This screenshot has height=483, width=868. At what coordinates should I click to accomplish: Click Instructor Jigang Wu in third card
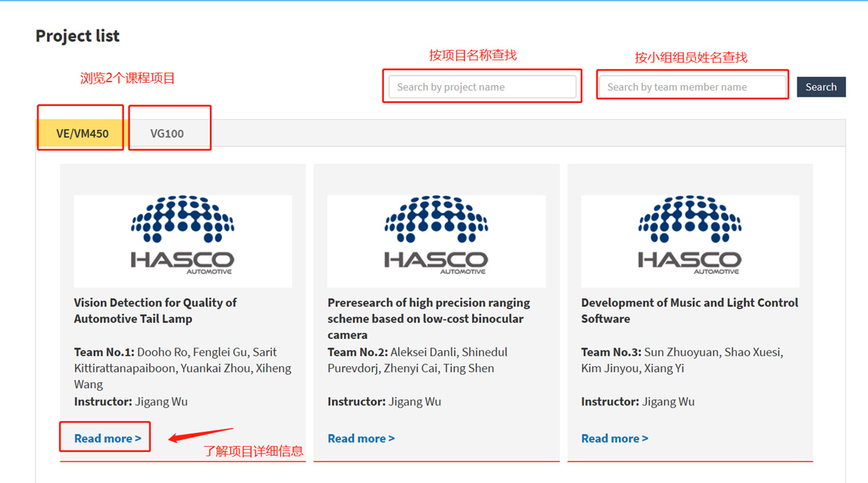pos(638,402)
